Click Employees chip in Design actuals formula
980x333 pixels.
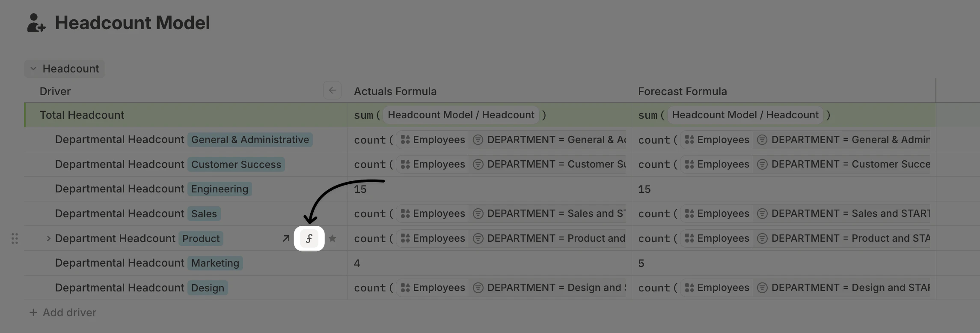click(432, 288)
